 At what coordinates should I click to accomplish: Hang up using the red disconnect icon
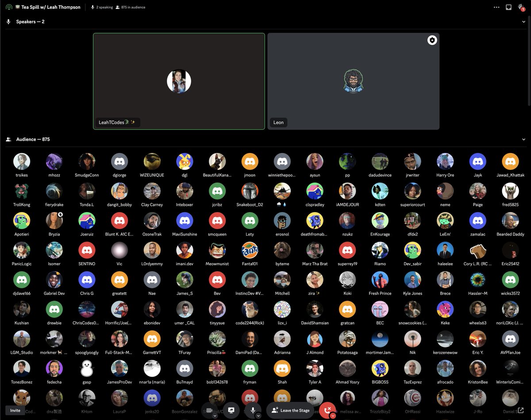point(327,409)
